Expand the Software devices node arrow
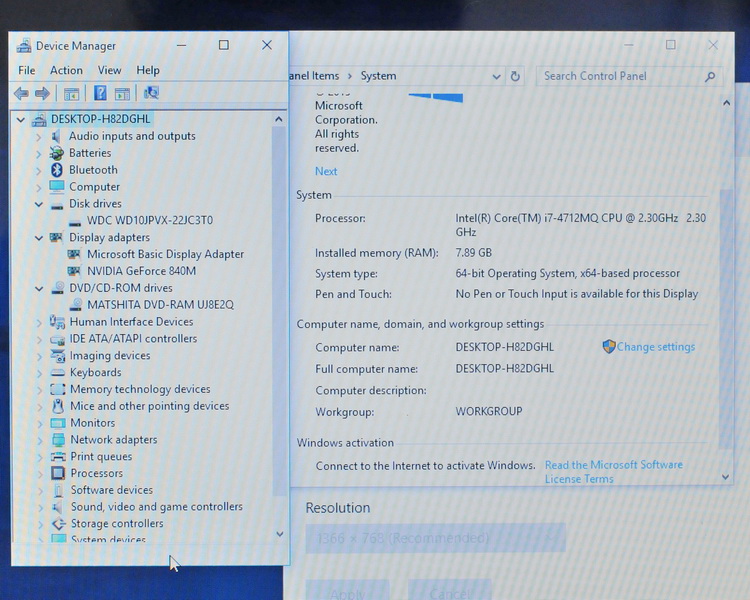 (40, 491)
